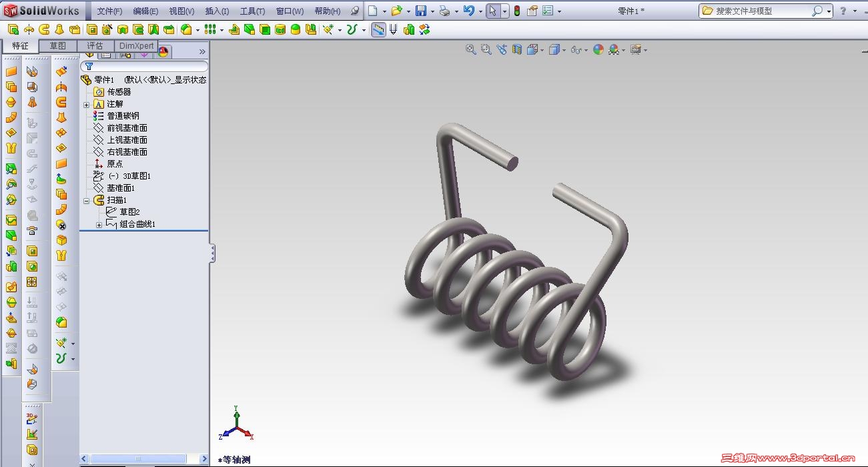
Task: Click the New document icon
Action: click(x=373, y=11)
